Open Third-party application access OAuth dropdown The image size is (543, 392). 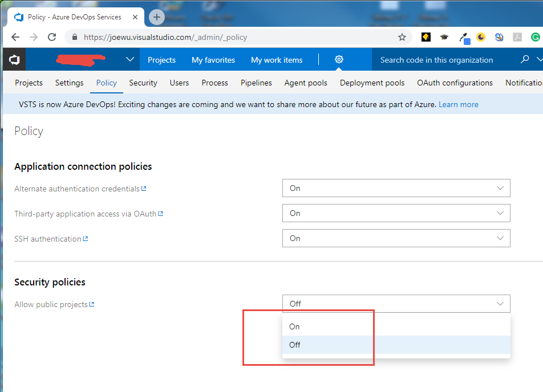[x=396, y=213]
